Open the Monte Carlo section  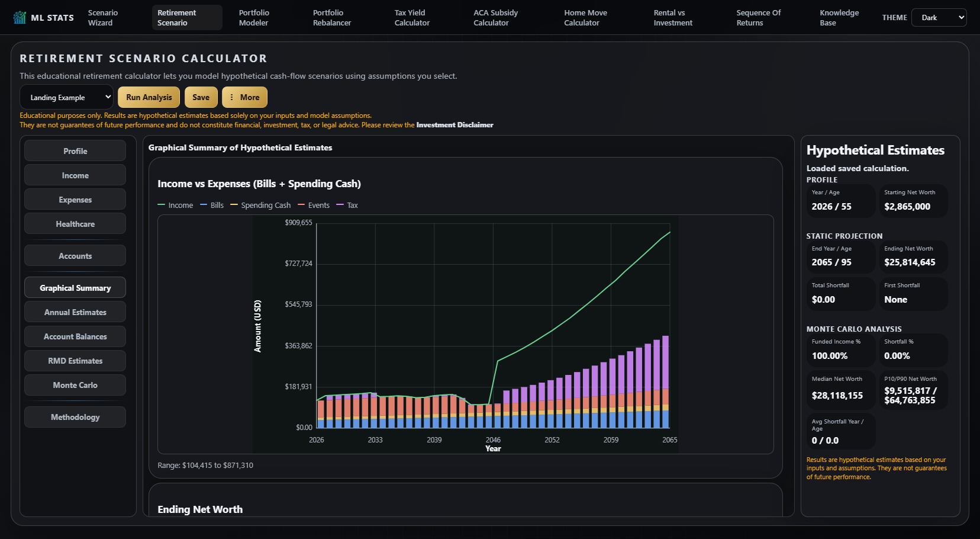tap(75, 385)
